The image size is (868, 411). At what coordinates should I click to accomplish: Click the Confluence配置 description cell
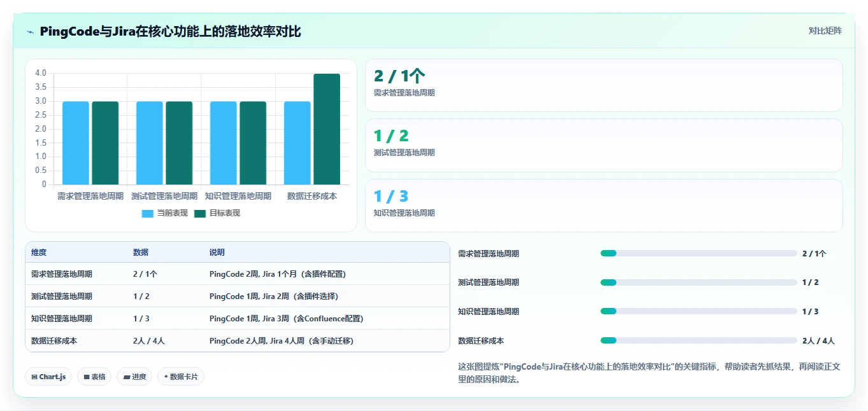[287, 319]
